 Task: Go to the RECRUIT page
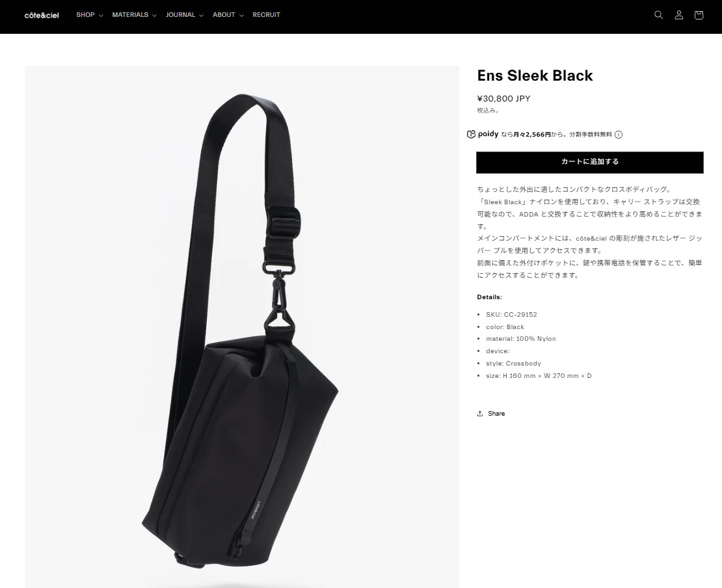[x=266, y=15]
